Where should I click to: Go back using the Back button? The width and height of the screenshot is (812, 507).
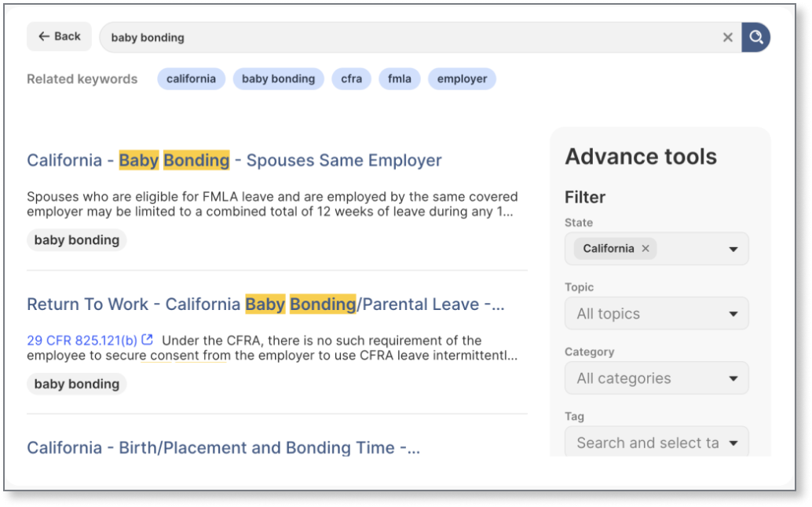(x=59, y=36)
